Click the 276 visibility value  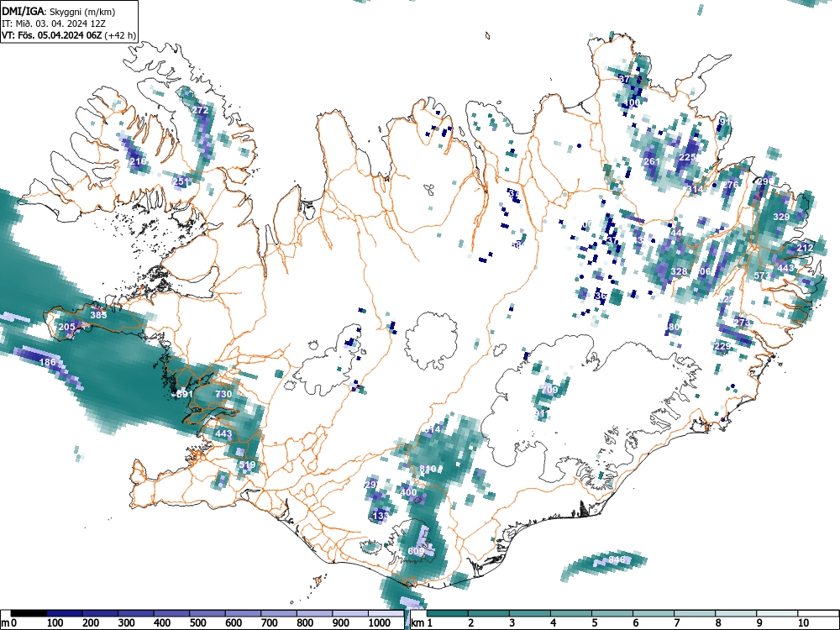point(730,184)
